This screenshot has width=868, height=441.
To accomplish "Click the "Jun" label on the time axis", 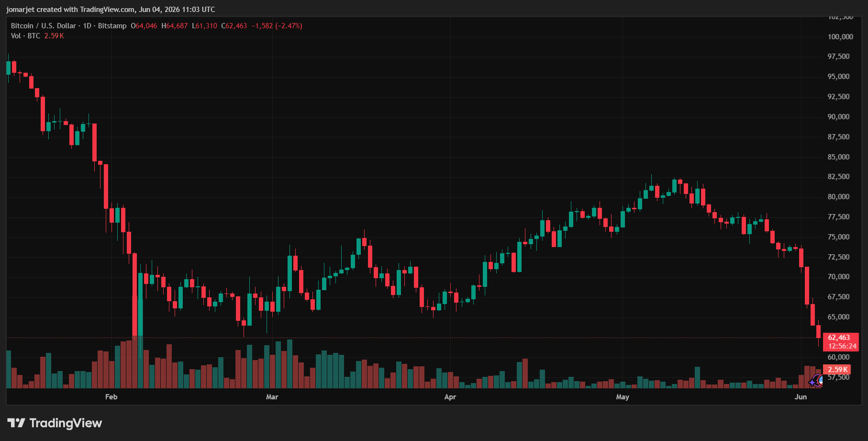I will [801, 397].
